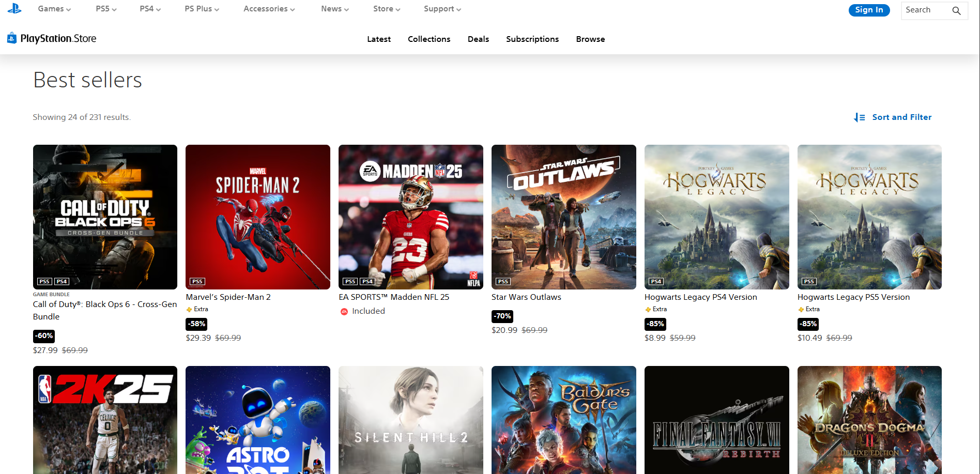Open the Call of Duty Black Ops 6 cover
Screen dimensions: 980x474
105,217
